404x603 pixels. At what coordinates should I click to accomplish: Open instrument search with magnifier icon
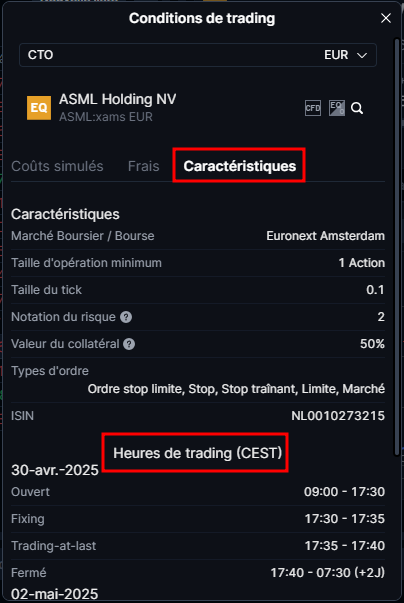[357, 108]
